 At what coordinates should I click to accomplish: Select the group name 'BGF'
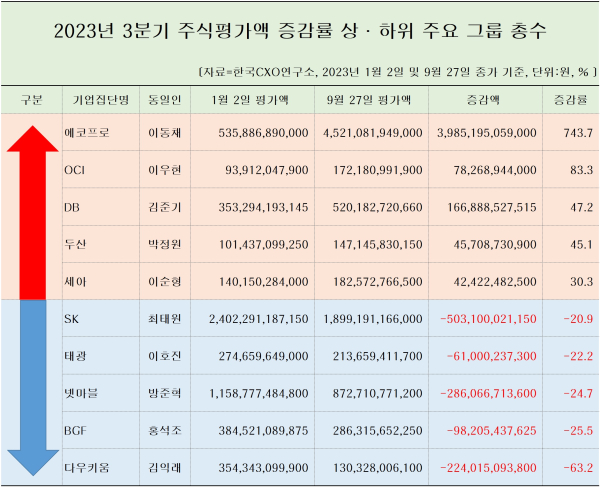[75, 431]
